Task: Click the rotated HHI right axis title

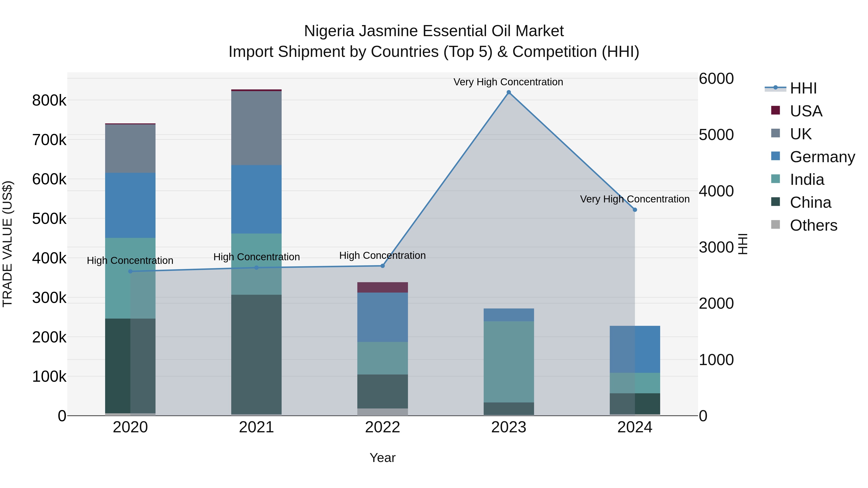Action: point(743,244)
